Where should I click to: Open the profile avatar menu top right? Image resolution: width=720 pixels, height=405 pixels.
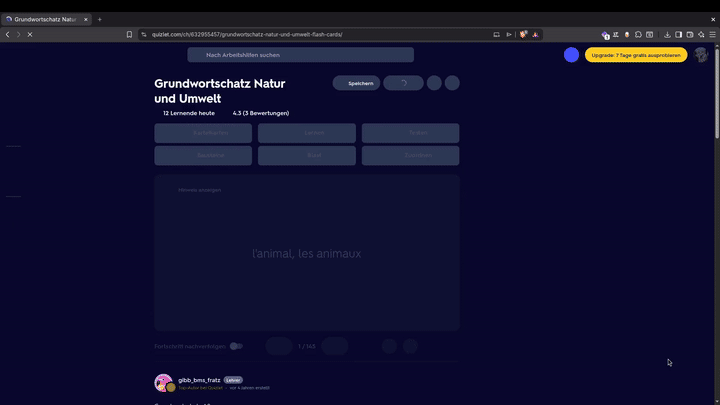tap(701, 55)
